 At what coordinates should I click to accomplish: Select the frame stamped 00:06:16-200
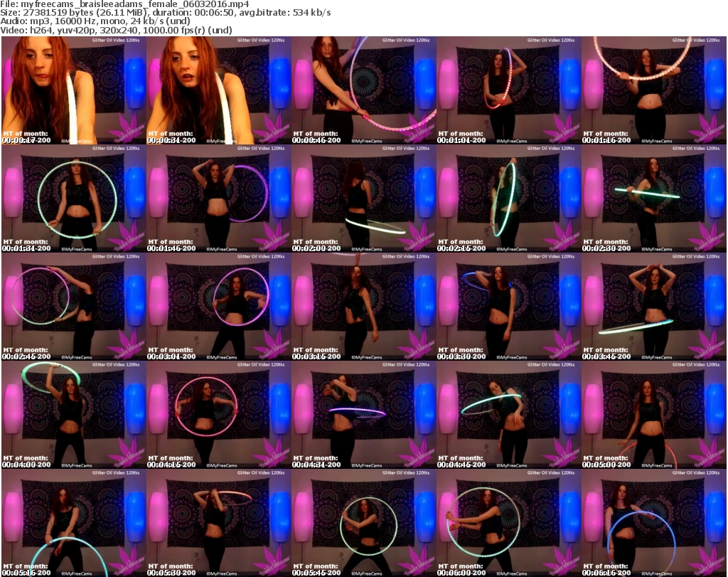pos(654,523)
